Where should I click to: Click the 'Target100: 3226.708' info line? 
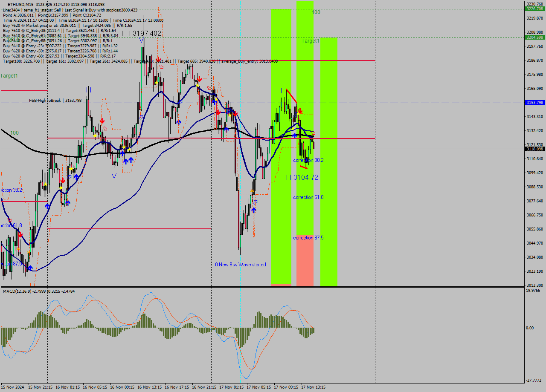(140, 61)
